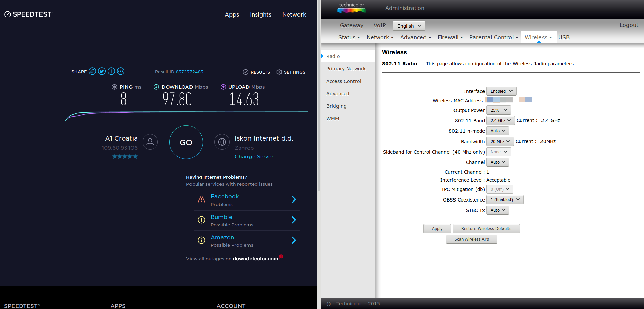Click the ping indicator icon

(x=114, y=87)
